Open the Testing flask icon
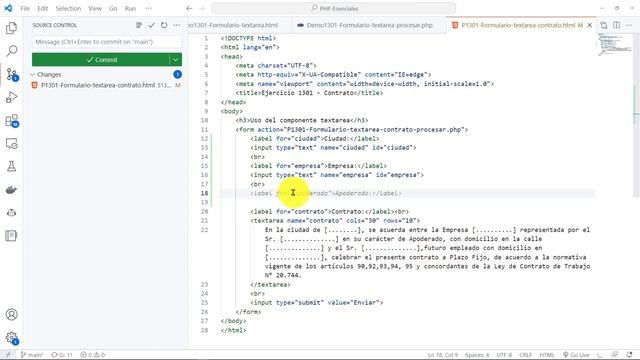The width and height of the screenshot is (640, 360). click(11, 166)
